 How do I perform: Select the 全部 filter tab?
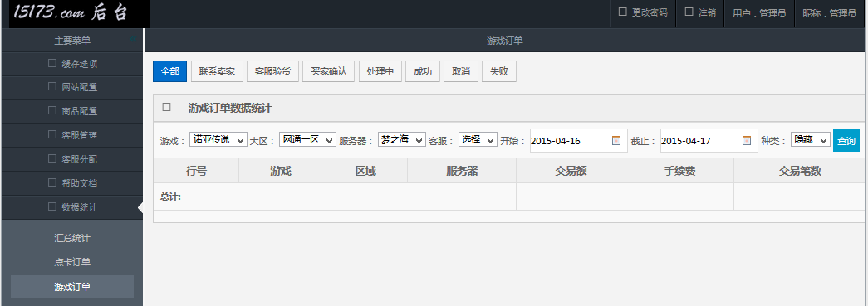coord(170,71)
